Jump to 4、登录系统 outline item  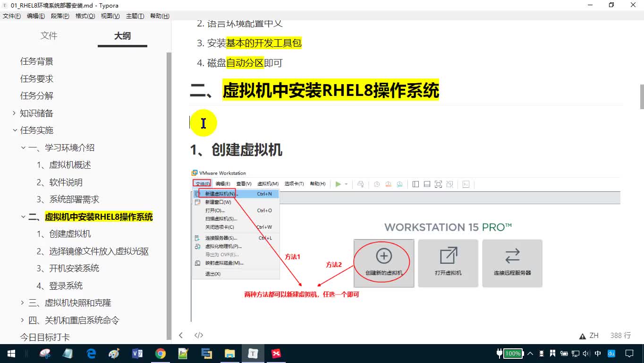(x=59, y=286)
